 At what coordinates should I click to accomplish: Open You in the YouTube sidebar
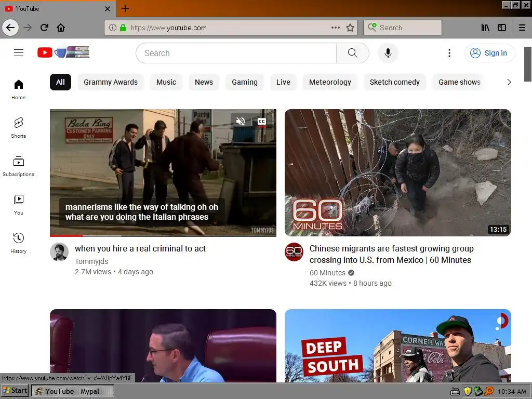click(19, 205)
